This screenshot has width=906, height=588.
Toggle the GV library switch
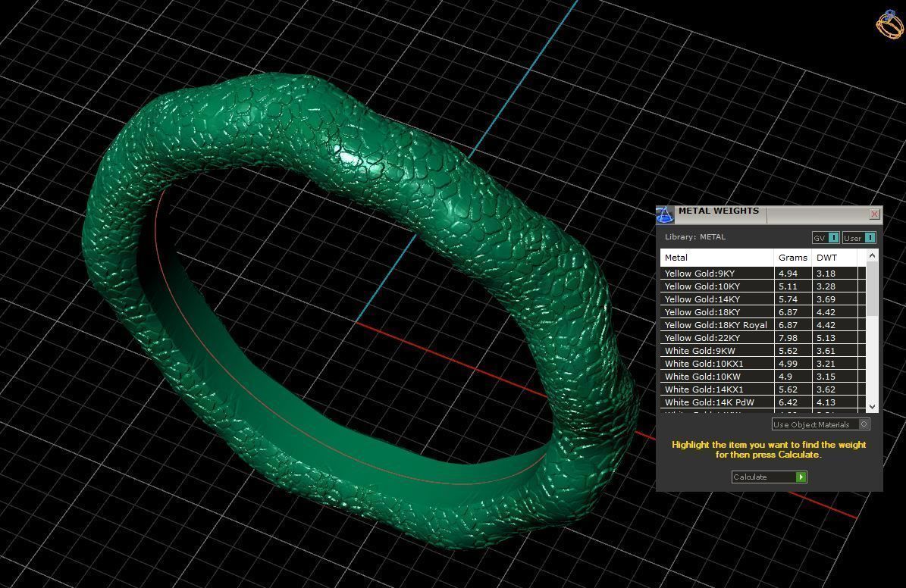(x=826, y=237)
